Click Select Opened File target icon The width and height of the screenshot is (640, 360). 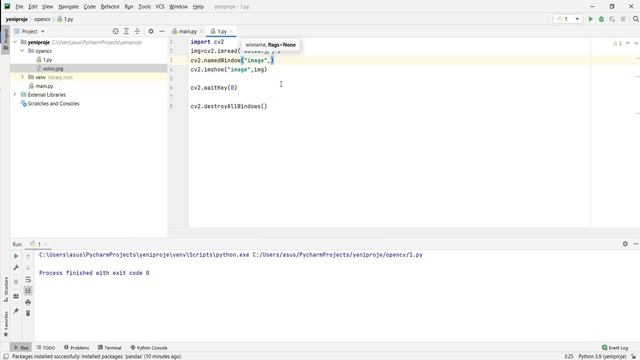[116, 31]
